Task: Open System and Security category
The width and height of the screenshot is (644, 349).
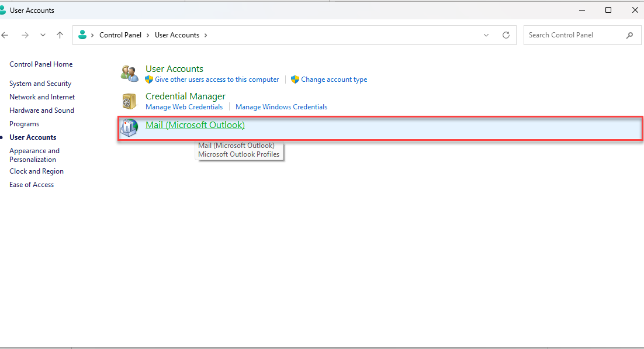Action: point(40,84)
